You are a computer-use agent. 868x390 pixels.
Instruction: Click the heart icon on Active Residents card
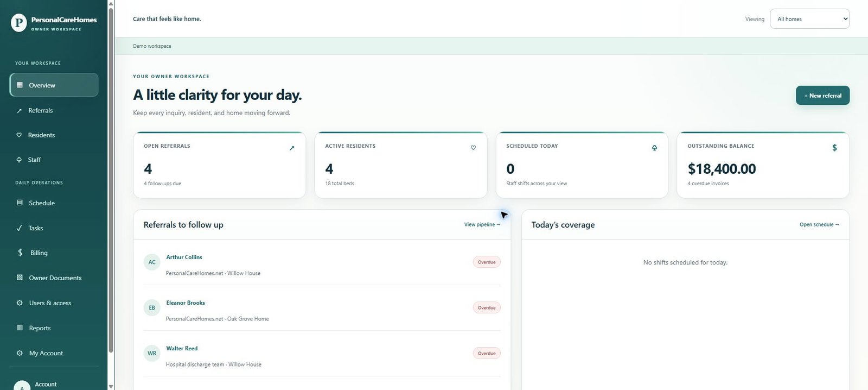[473, 148]
